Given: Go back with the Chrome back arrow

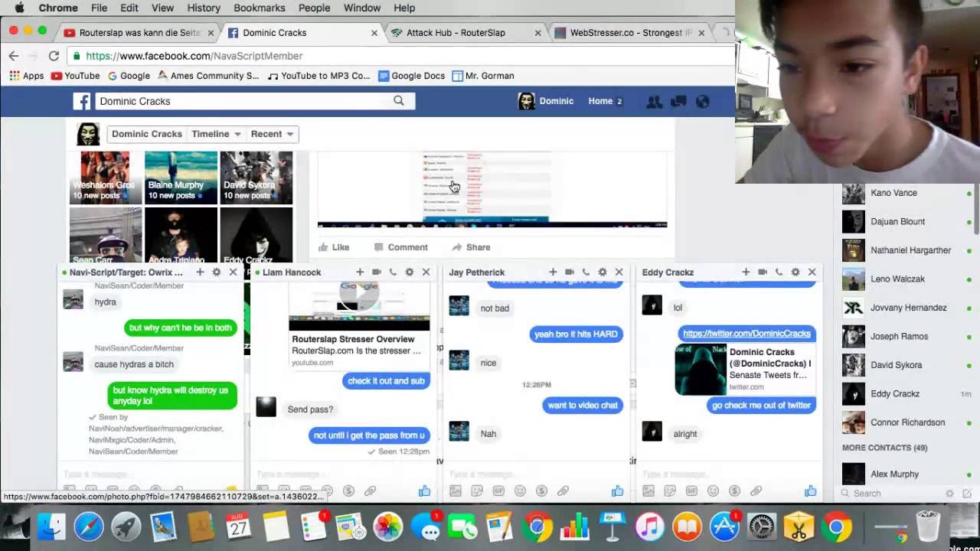Looking at the screenshot, I should [x=14, y=56].
